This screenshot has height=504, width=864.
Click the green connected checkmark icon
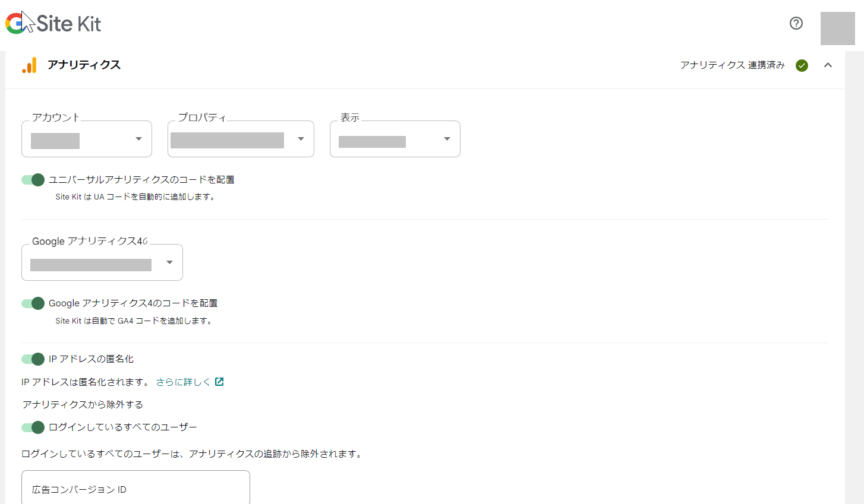click(x=802, y=65)
